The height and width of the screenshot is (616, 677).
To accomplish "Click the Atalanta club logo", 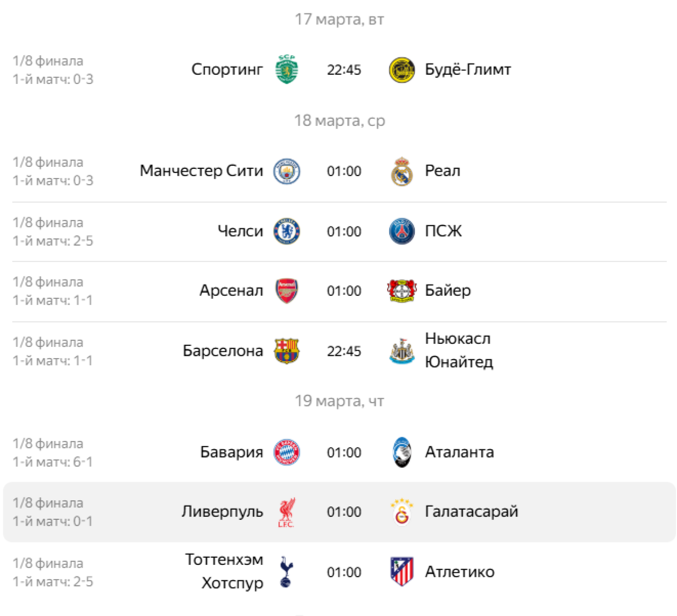I will pos(402,452).
